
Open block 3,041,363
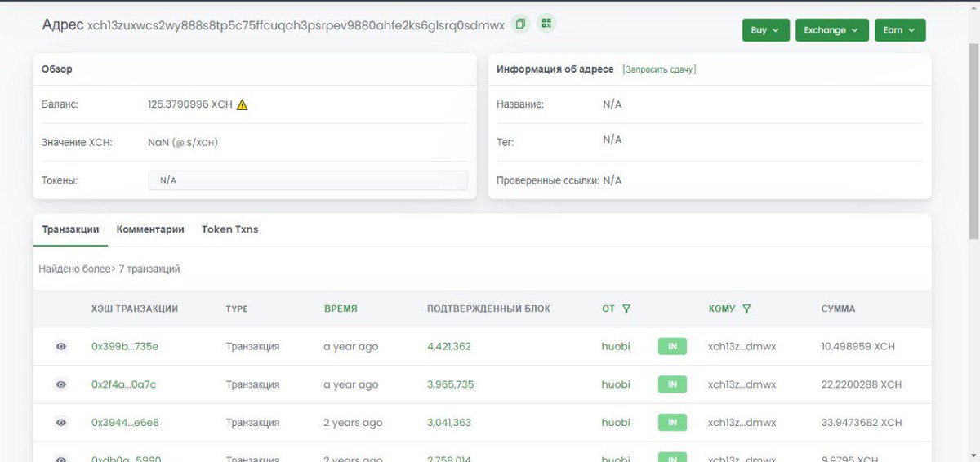coord(449,423)
